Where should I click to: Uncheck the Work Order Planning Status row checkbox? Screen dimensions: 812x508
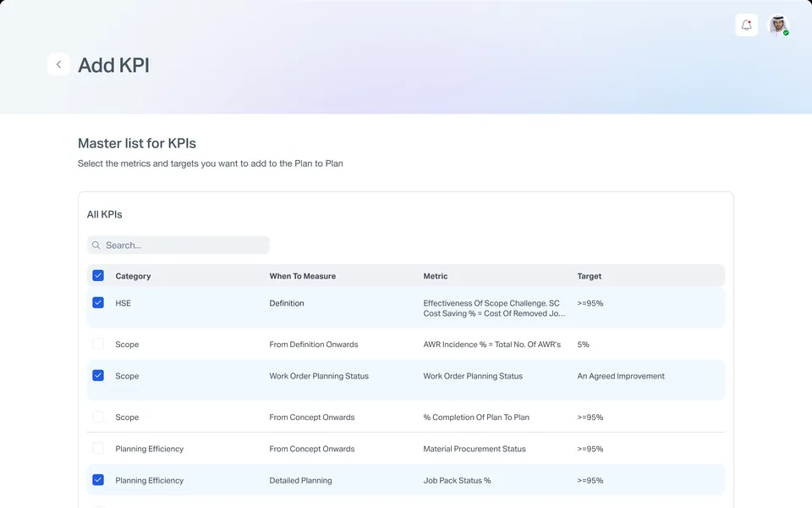click(98, 375)
